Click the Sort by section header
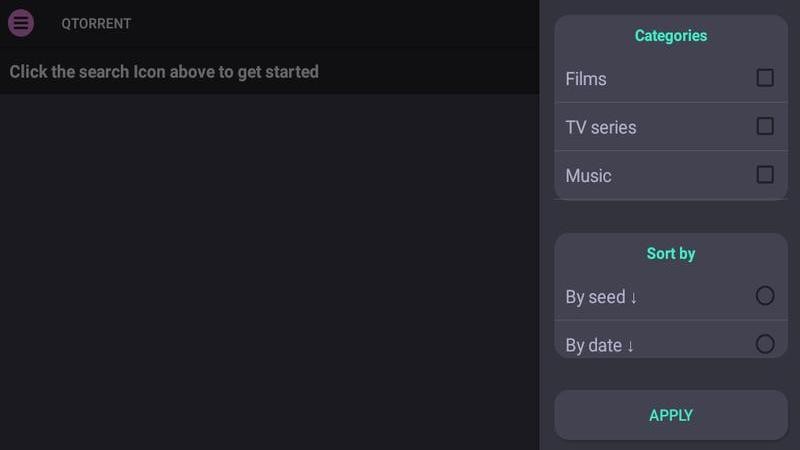Image resolution: width=800 pixels, height=450 pixels. pos(671,254)
